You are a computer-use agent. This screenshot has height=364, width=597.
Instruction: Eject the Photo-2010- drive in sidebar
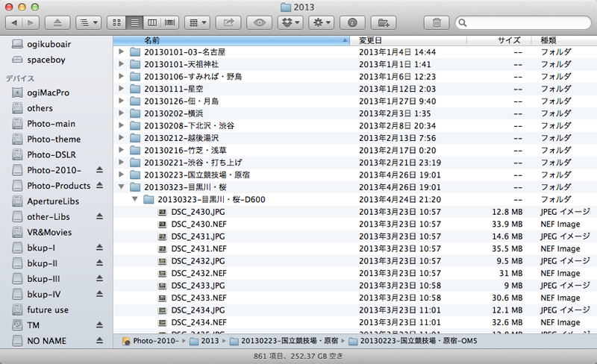[99, 170]
